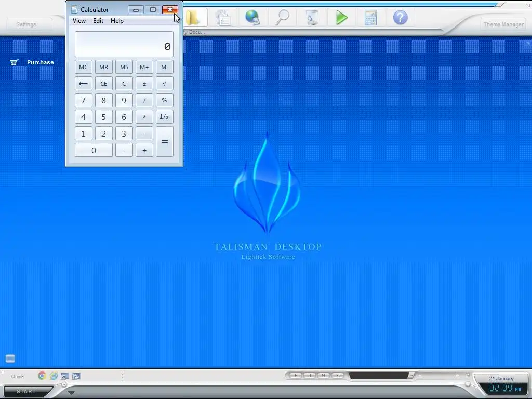This screenshot has height=399, width=532.
Task: Click the 02:09 AM digital clock
Action: coord(504,388)
